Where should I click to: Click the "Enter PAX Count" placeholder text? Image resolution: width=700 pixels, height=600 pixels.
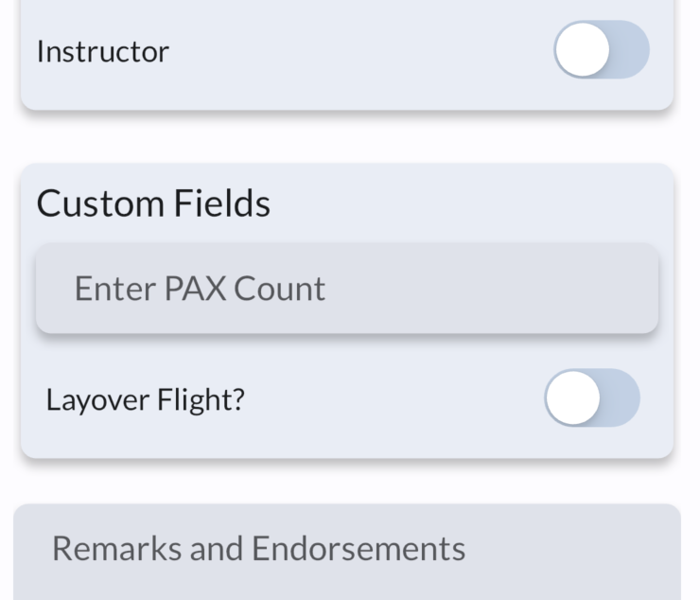[x=200, y=289]
